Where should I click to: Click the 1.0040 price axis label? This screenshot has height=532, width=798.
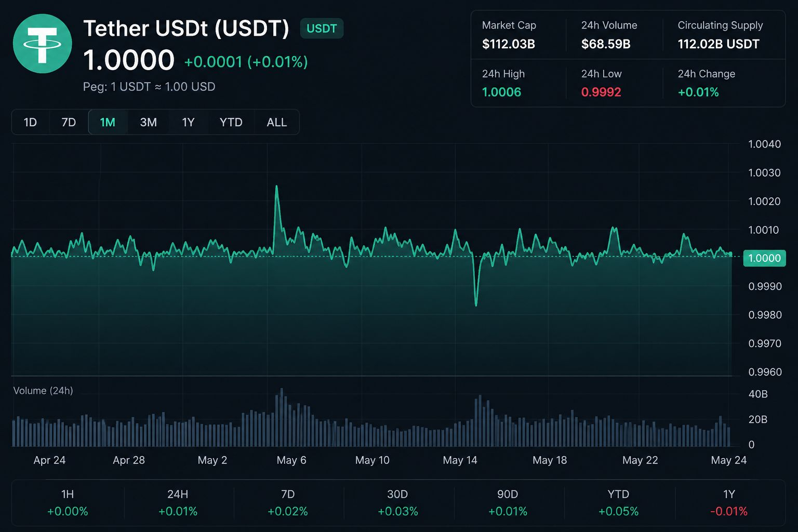[764, 144]
